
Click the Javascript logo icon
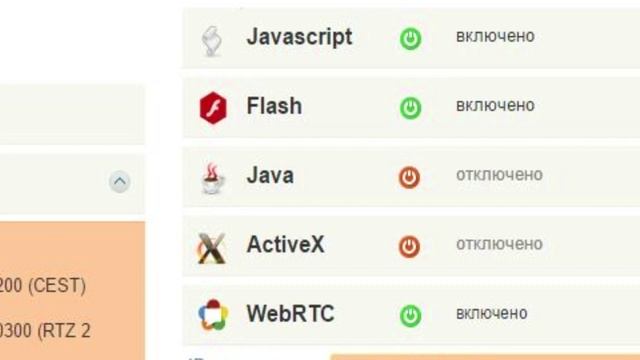coord(212,41)
